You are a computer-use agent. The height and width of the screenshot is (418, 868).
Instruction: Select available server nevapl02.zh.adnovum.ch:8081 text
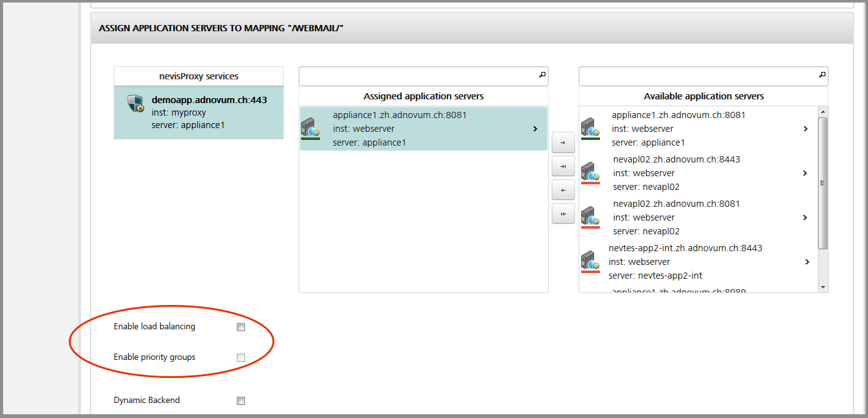(677, 204)
